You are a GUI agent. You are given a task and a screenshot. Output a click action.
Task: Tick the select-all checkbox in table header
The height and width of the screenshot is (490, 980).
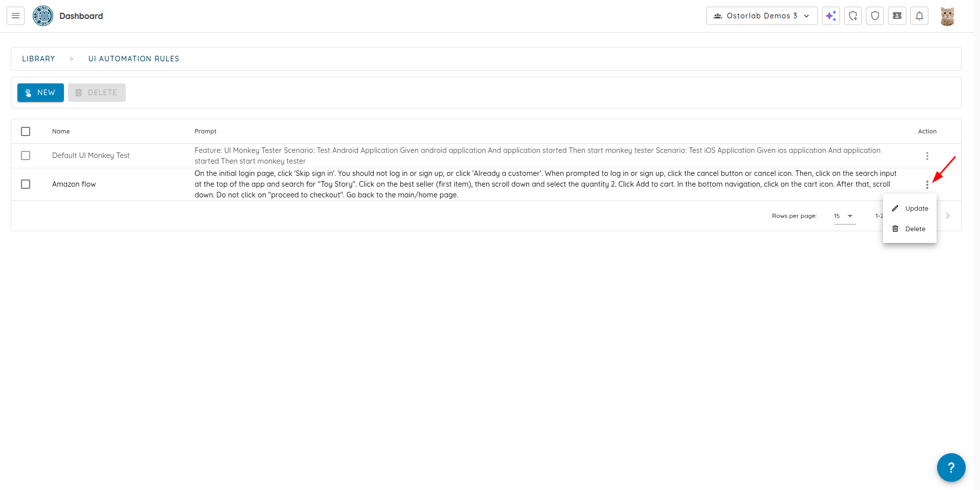pyautogui.click(x=26, y=131)
